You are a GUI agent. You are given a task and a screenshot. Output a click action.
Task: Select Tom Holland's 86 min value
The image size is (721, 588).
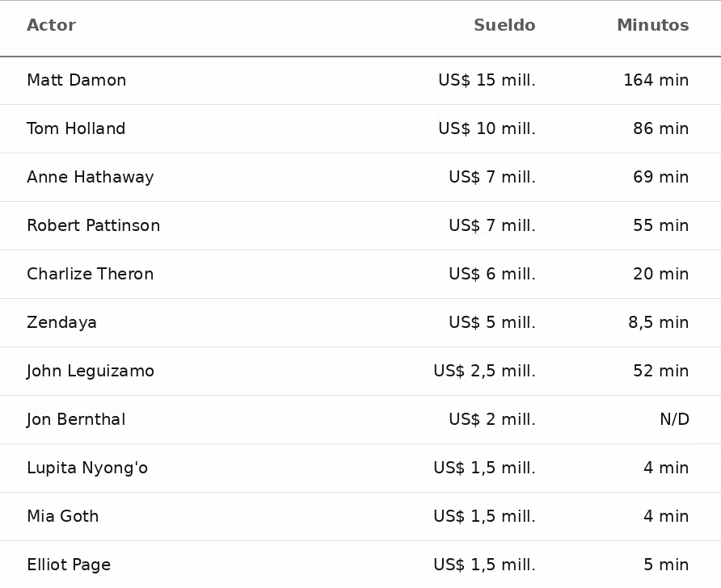pos(660,128)
